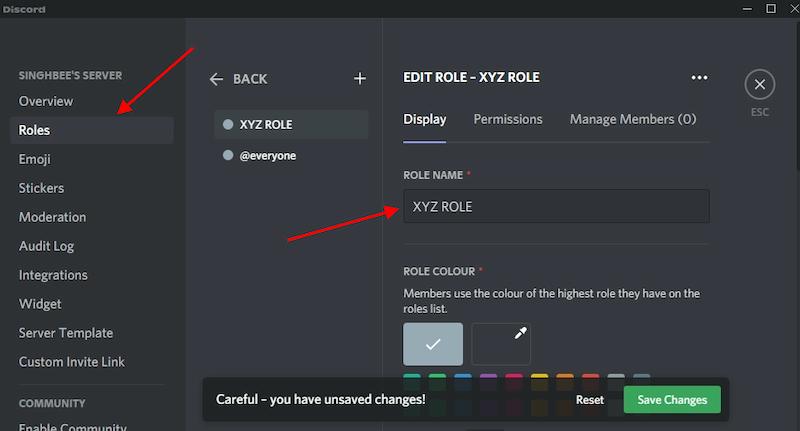
Task: Click Save Changes button
Action: 671,400
